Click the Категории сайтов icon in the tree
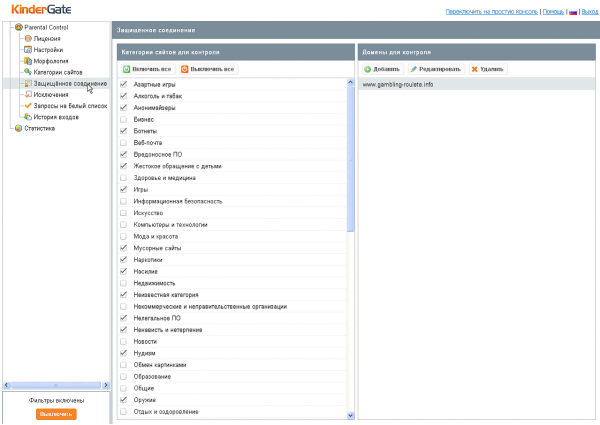Screen dimensions: 600x425 27,72
